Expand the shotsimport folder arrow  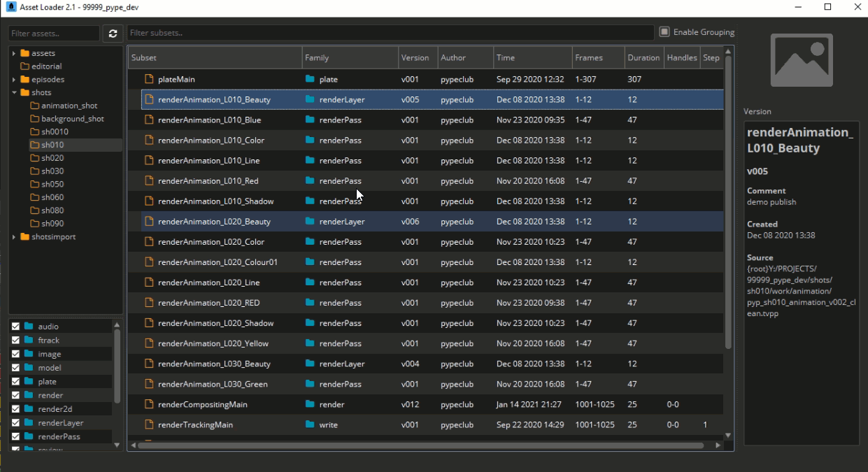14,237
